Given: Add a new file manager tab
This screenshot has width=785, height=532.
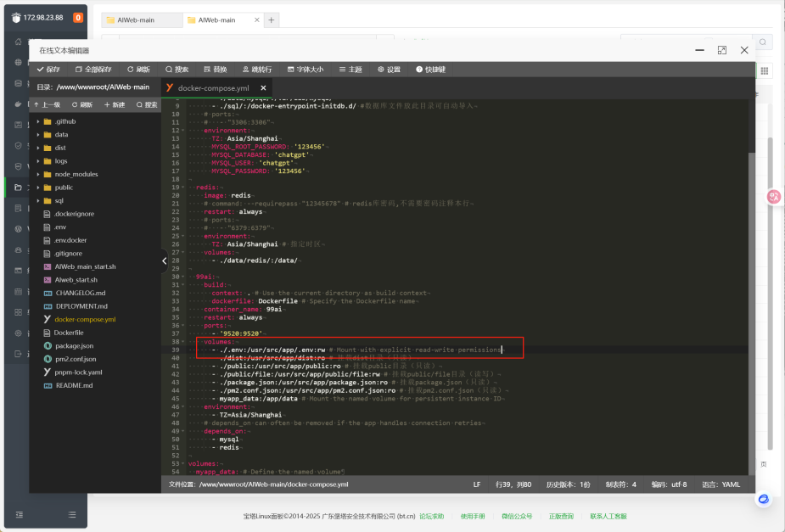Looking at the screenshot, I should pos(272,20).
